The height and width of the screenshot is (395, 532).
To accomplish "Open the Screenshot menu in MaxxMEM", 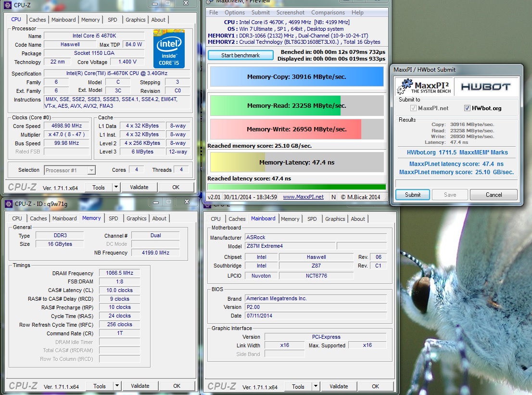I will [x=291, y=13].
